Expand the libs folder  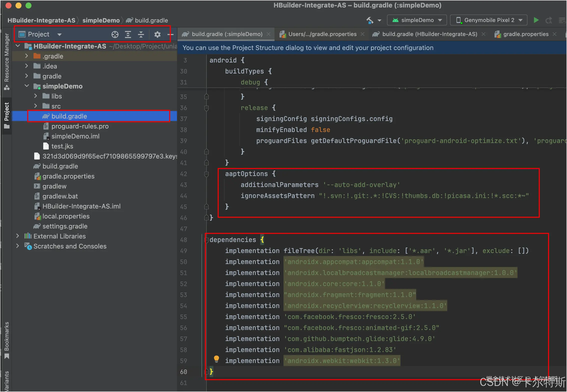pos(35,96)
